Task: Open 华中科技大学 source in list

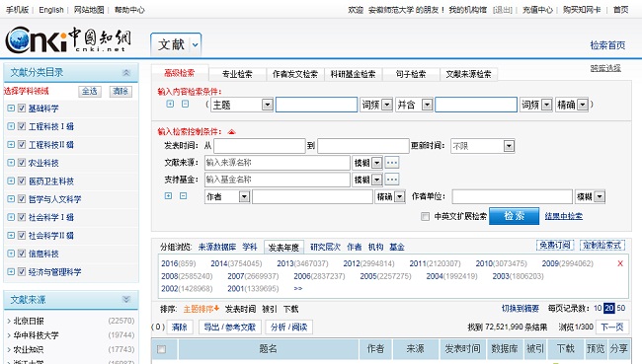Action: coord(36,335)
